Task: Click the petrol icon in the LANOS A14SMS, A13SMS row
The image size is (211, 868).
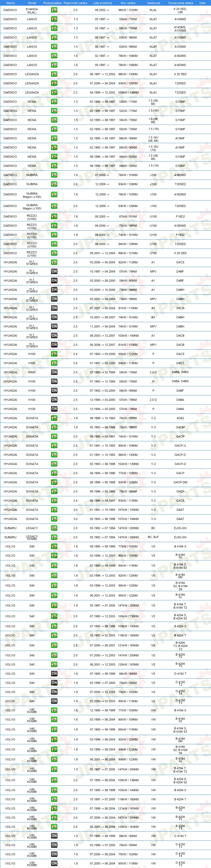Action: [x=54, y=28]
